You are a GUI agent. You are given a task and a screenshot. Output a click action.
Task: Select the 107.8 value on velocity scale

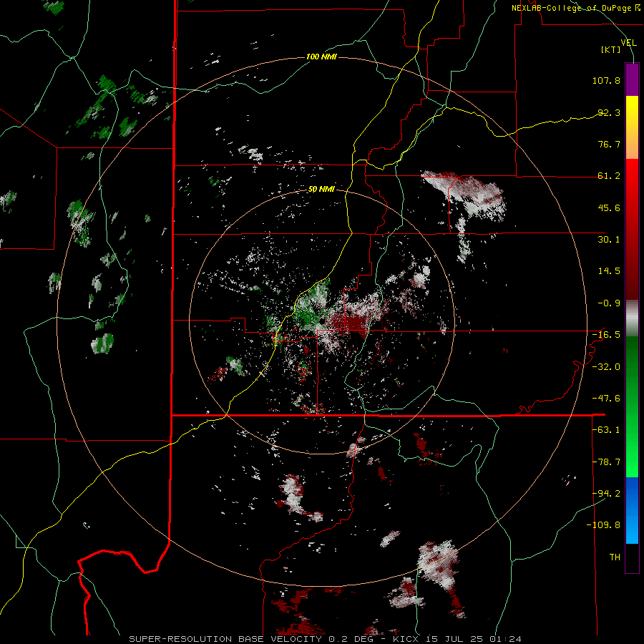(606, 80)
